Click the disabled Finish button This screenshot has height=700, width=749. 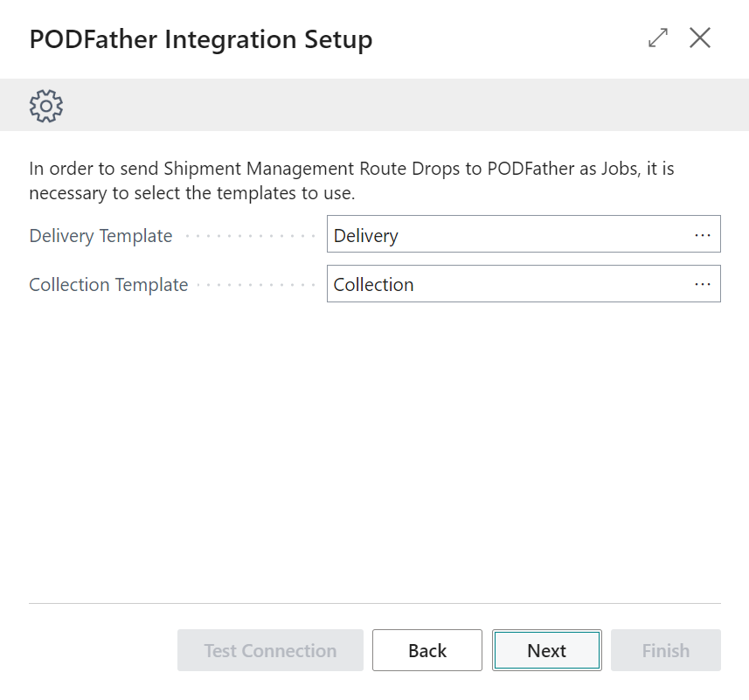coord(665,650)
